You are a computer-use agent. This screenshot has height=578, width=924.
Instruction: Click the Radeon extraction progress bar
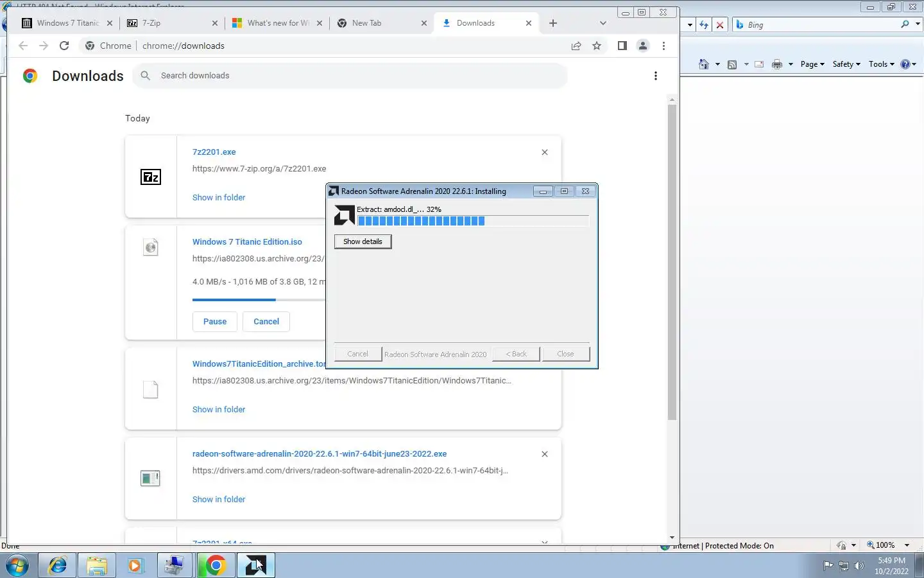point(473,221)
